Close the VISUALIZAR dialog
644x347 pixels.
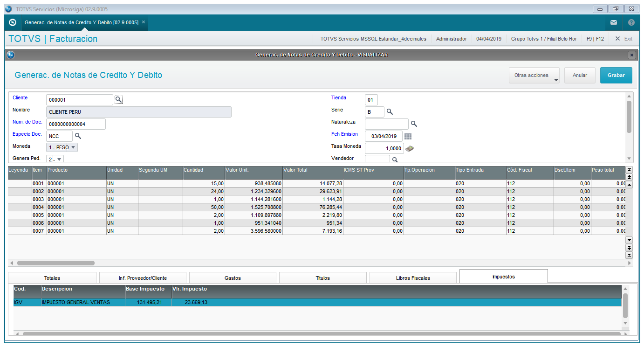[x=632, y=55]
